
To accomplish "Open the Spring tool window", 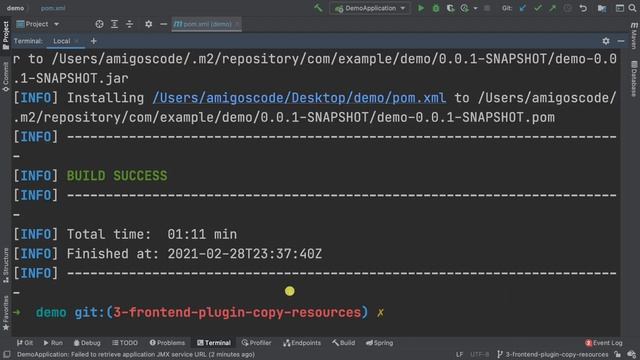I will pyautogui.click(x=380, y=343).
